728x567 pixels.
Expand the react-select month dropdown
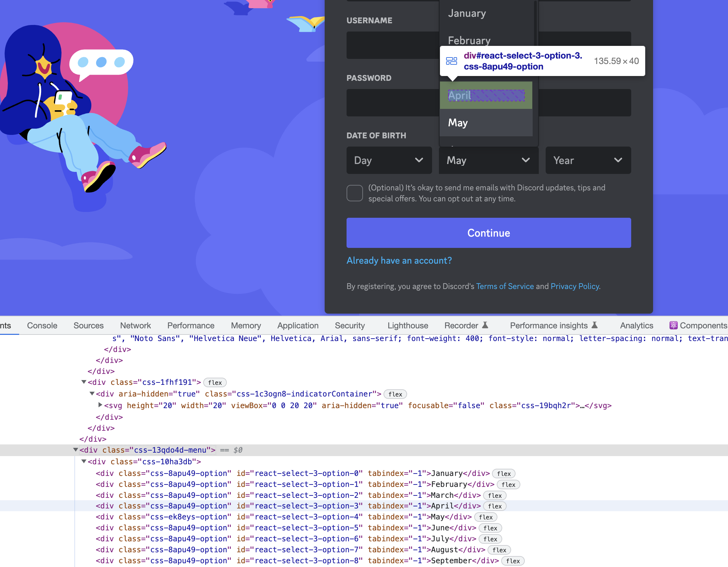[487, 160]
